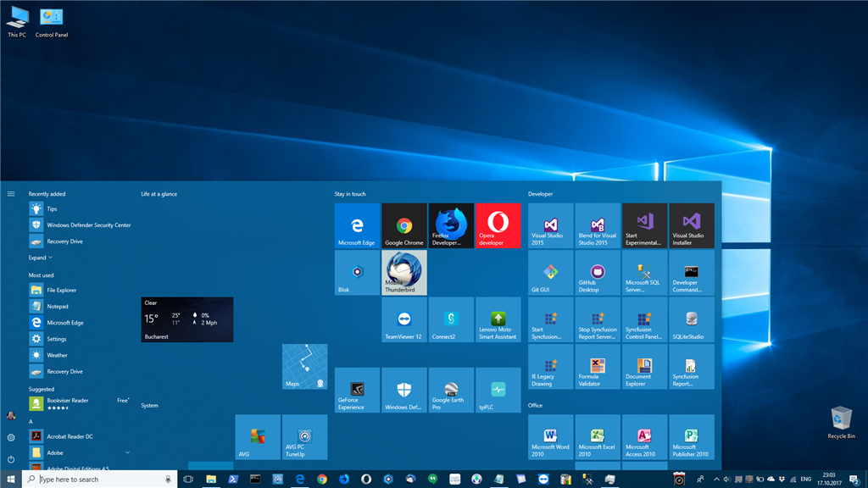
Task: Open the Google Earth Pro tile
Action: [451, 390]
